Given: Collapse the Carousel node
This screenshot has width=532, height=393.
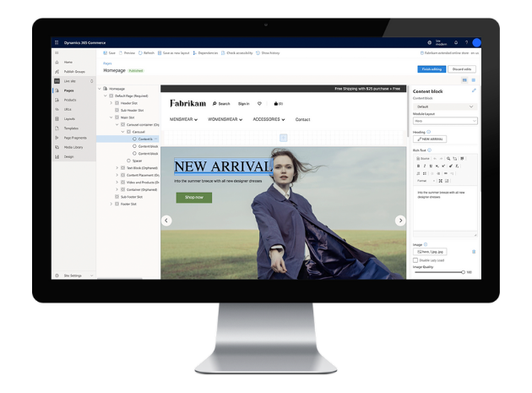Looking at the screenshot, I should [x=122, y=132].
